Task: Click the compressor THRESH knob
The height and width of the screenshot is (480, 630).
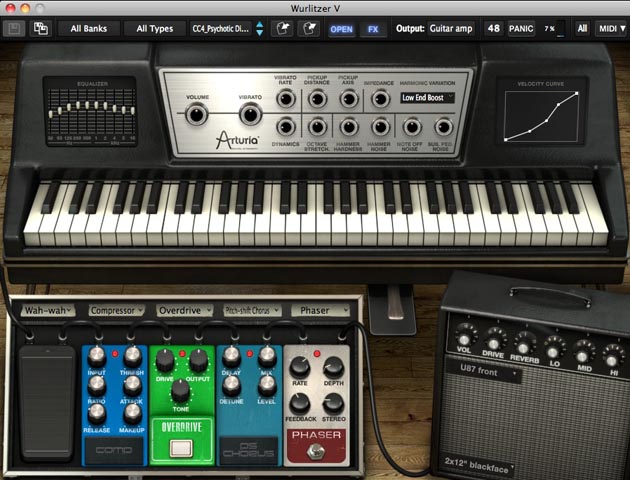Action: (132, 356)
